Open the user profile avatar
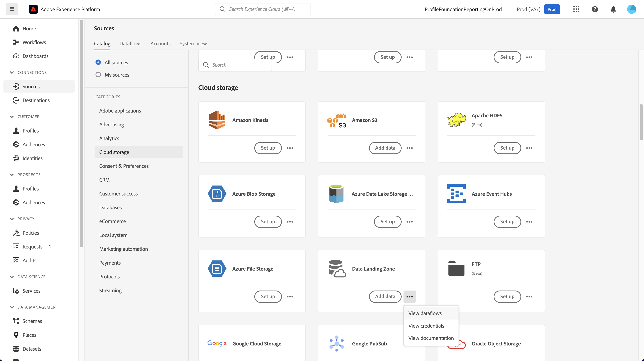 coord(632,9)
